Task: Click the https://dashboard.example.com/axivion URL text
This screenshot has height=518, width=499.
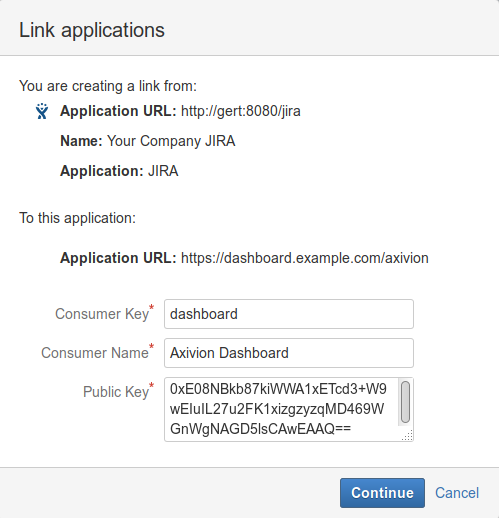Action: (305, 258)
